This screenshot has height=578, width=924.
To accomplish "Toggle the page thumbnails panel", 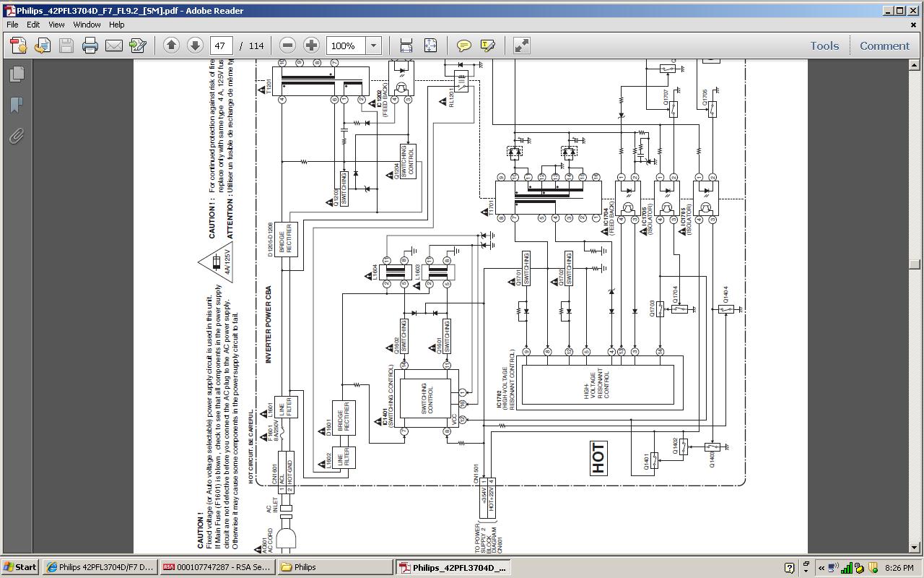I will click(17, 74).
